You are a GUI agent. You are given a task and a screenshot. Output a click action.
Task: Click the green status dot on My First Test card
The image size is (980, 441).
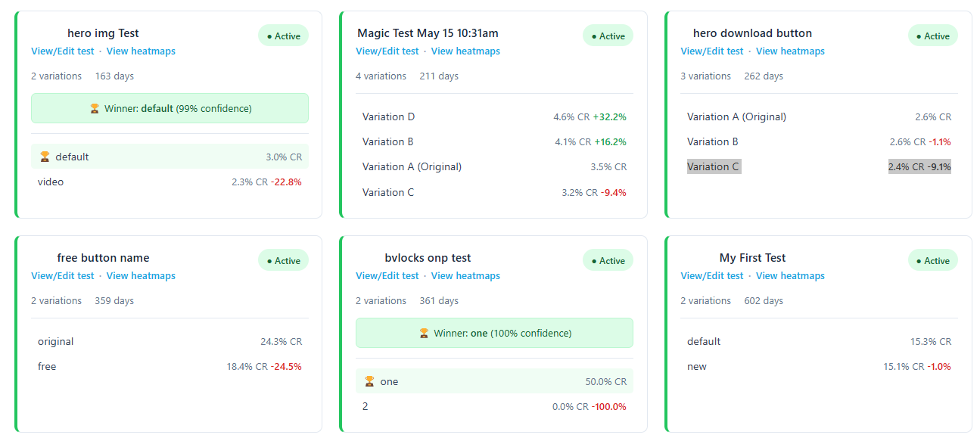(919, 259)
